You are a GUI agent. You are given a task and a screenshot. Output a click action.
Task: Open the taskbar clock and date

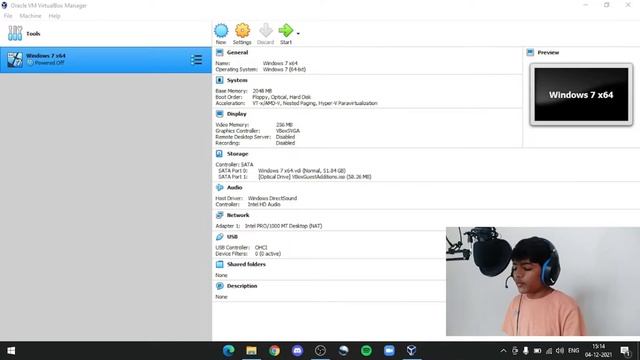click(x=598, y=351)
